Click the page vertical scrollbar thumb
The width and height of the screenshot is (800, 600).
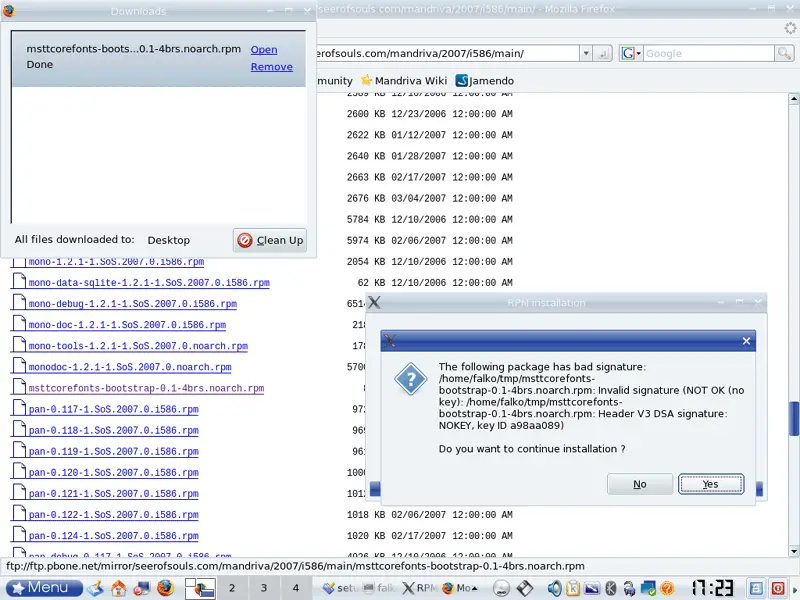point(794,418)
